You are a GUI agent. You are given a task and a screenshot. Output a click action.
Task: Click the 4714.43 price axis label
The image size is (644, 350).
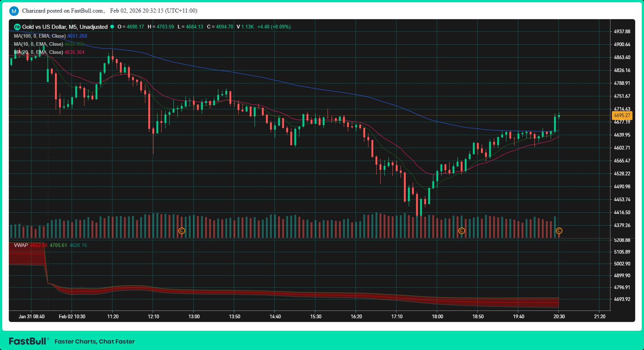[622, 109]
